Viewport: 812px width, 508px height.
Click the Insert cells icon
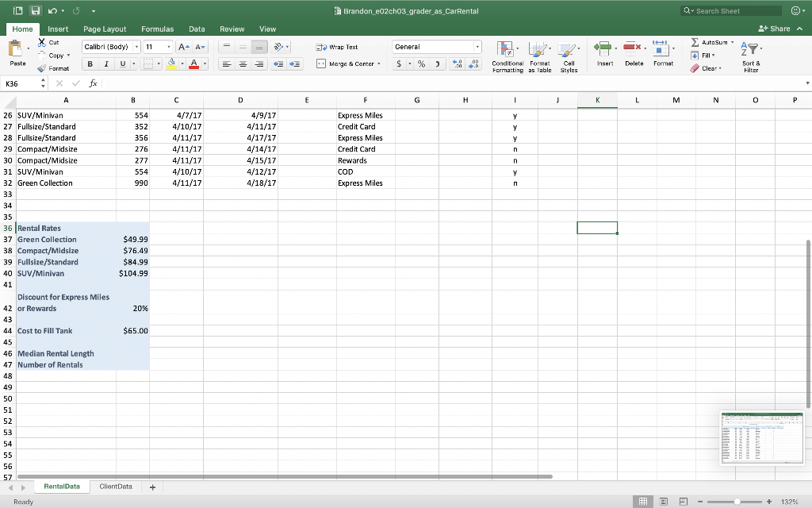[603, 48]
